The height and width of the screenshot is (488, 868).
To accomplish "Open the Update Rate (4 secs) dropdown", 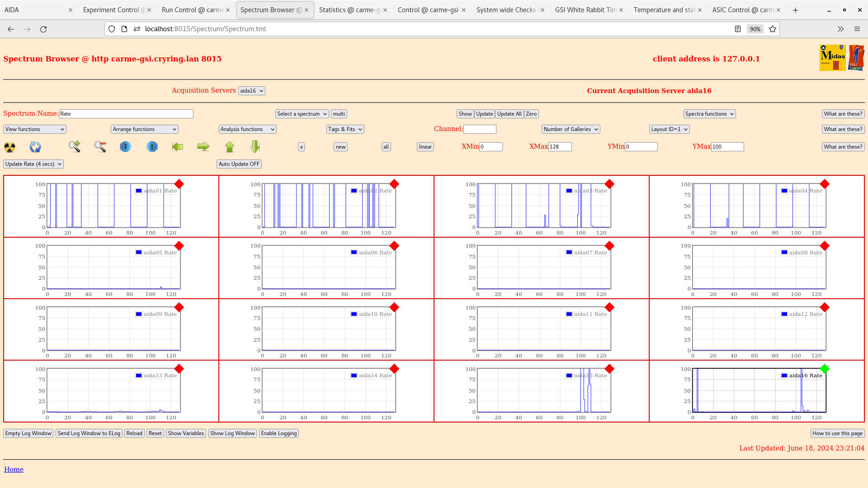I will coord(33,164).
